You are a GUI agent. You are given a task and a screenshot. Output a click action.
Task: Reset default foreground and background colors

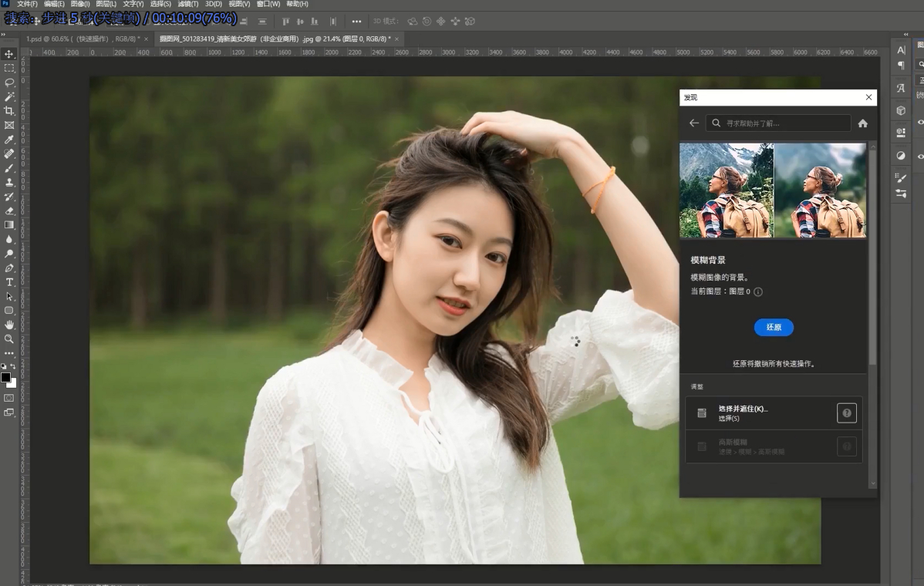(4, 366)
